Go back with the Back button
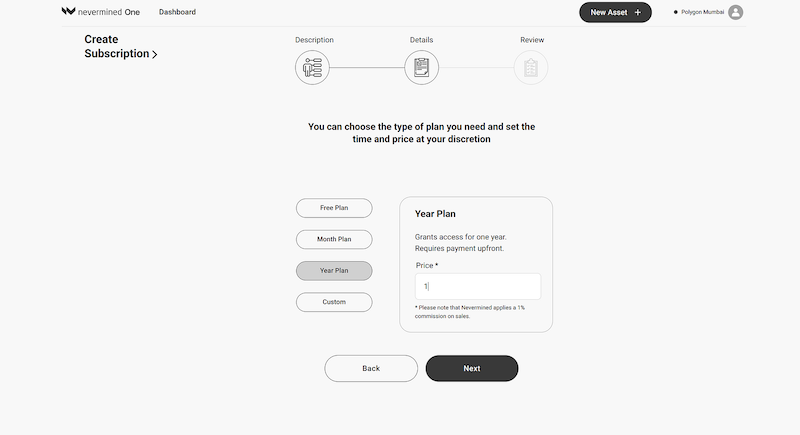 coord(371,368)
